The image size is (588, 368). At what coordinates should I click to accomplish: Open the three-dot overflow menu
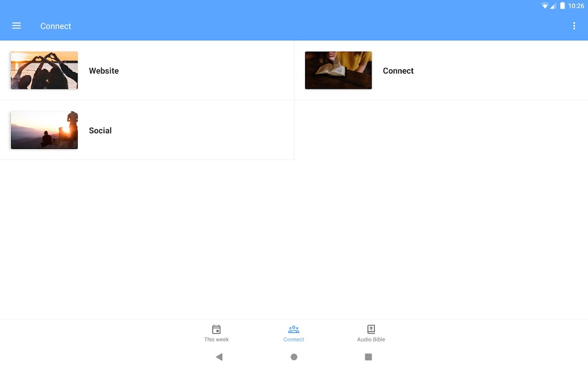click(574, 26)
